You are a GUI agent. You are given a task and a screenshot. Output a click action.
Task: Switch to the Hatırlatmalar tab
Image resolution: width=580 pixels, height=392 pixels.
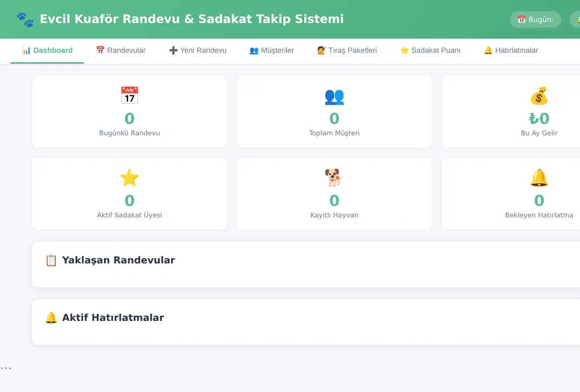click(511, 50)
